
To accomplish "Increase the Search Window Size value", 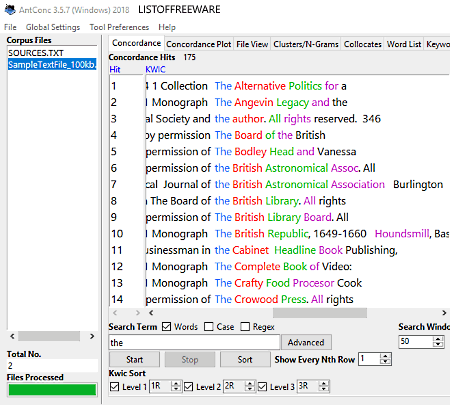I will (438, 339).
